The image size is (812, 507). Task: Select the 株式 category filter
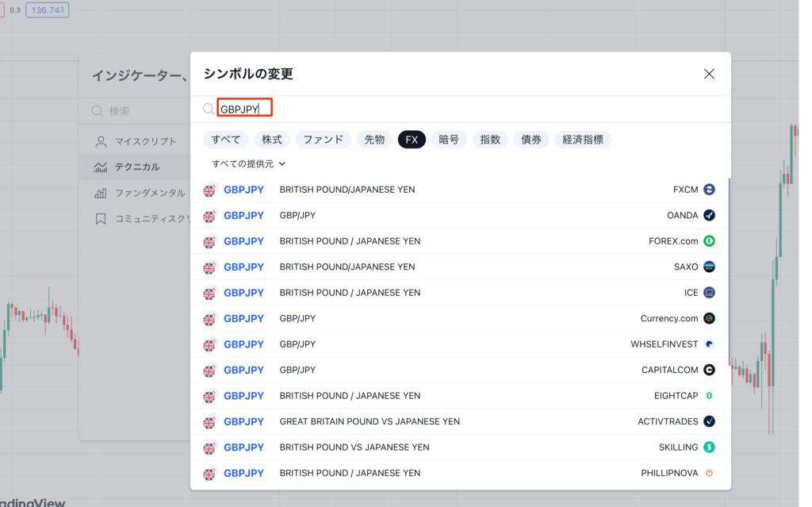(271, 140)
